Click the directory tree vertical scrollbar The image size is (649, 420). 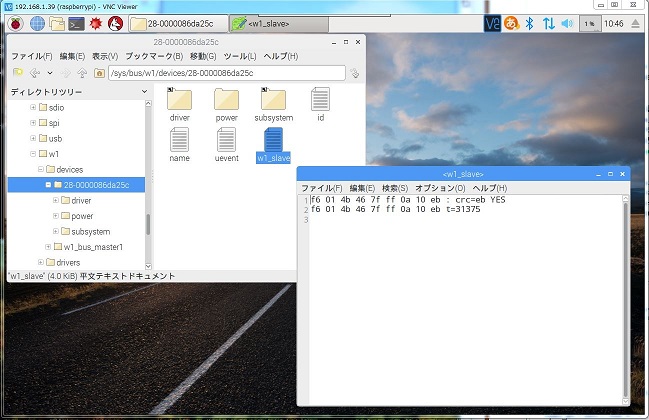[150, 225]
